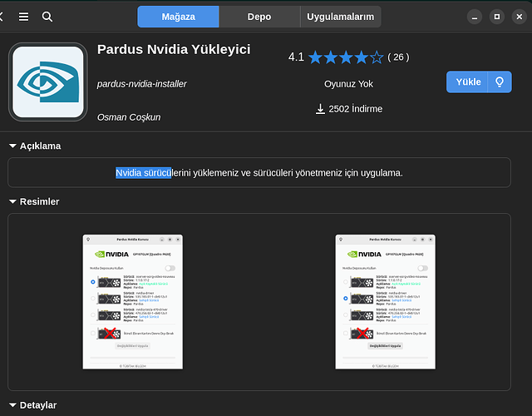Go back with the arrow icon
This screenshot has height=416, width=532.
tap(1, 17)
